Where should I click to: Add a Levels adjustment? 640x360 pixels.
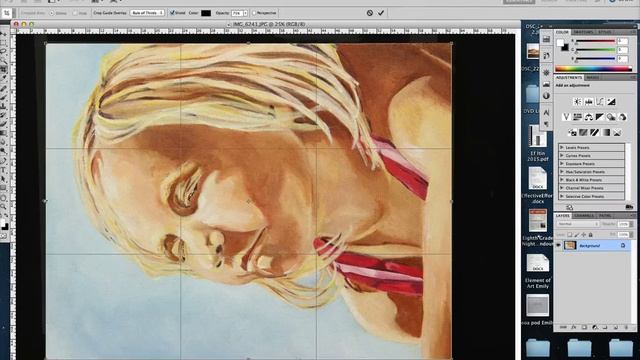[x=589, y=102]
